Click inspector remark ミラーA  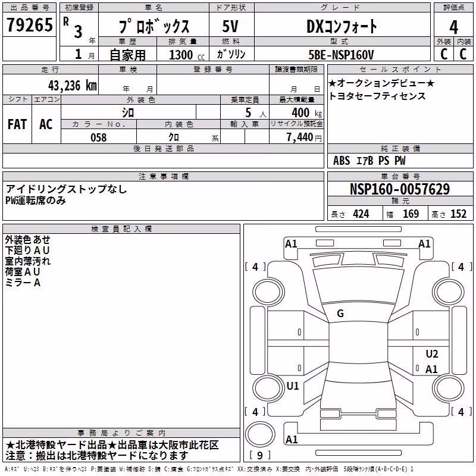pos(23,283)
